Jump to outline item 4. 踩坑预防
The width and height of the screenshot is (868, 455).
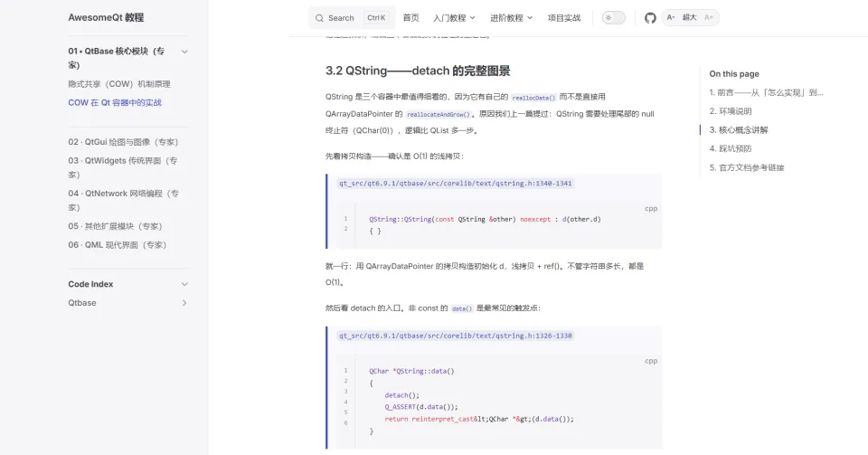click(731, 148)
